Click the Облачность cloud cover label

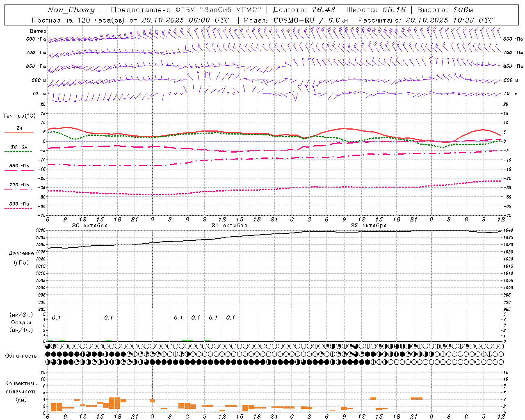(21, 356)
